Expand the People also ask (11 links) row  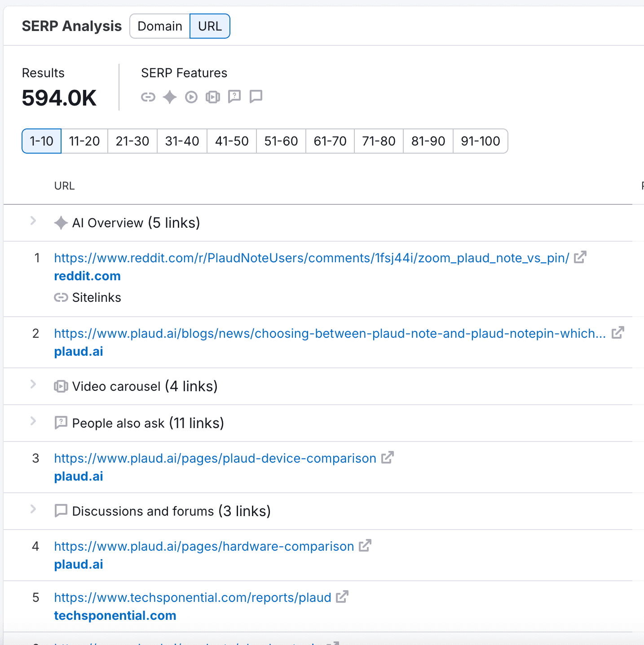[x=33, y=421]
